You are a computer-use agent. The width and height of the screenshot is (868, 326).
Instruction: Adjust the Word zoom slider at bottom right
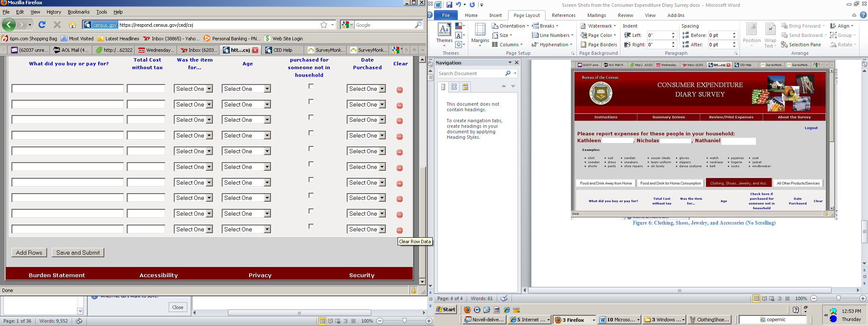[838, 298]
